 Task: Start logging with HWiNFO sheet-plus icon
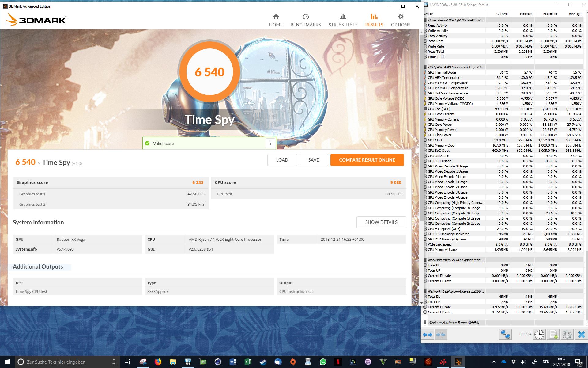(x=553, y=335)
